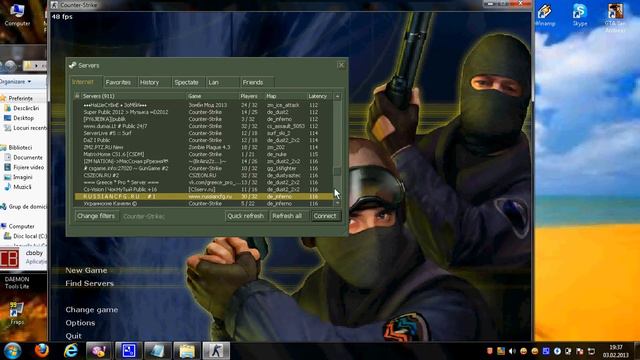Open the Windows Start menu orb
This screenshot has width=640, height=360.
tap(12, 351)
